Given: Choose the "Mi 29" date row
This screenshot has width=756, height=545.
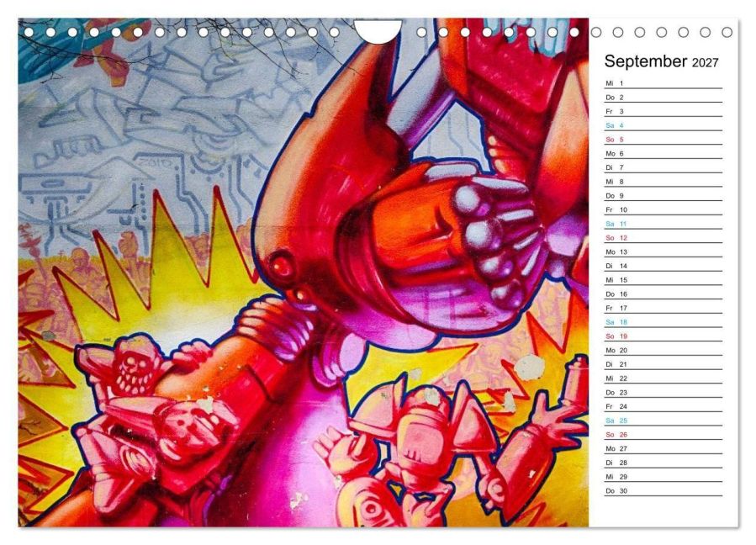Looking at the screenshot, I should [663, 476].
